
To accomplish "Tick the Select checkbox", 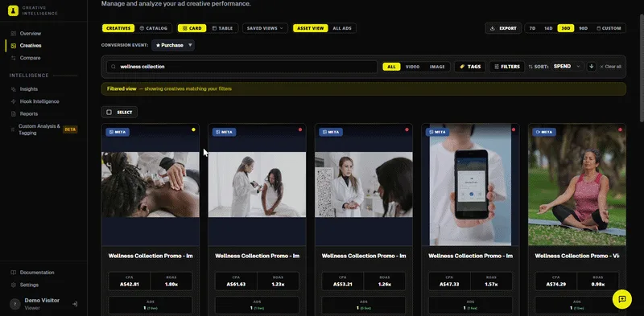I will click(x=109, y=112).
